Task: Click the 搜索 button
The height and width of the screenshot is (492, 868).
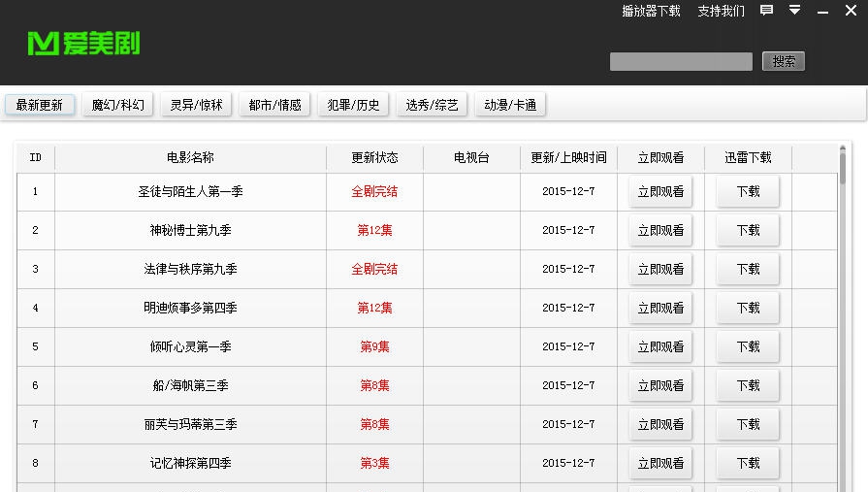Action: point(784,61)
